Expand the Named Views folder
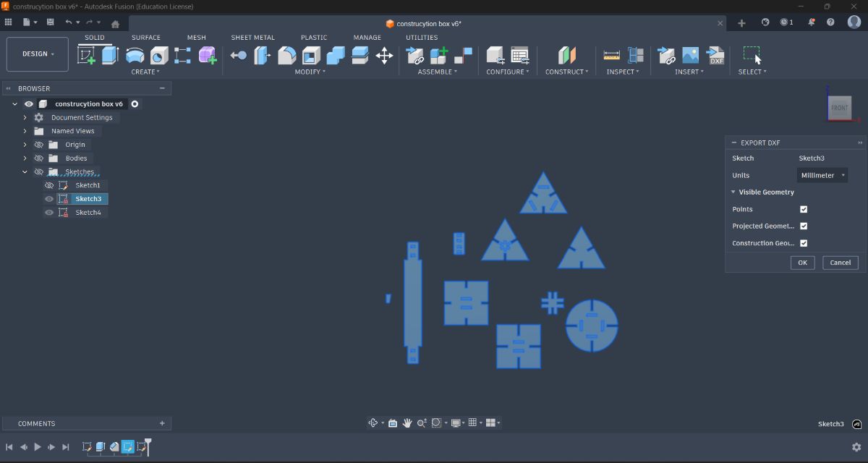Viewport: 868px width, 463px height. tap(25, 130)
